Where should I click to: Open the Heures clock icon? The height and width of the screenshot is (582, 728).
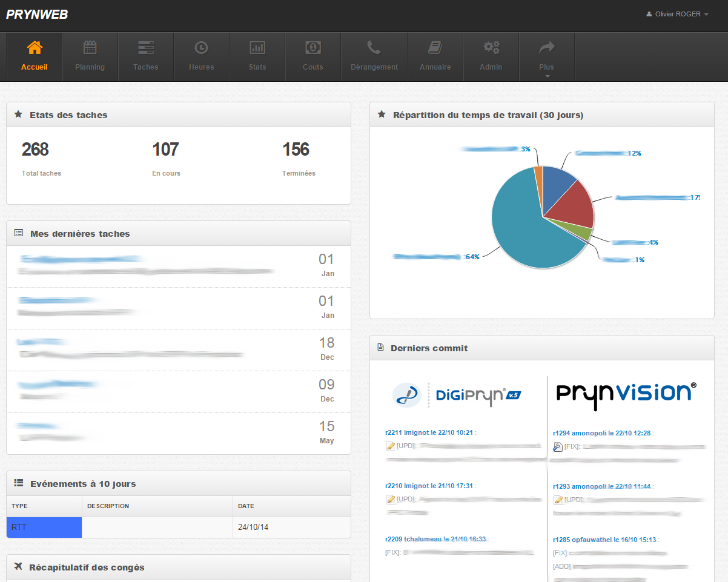tap(201, 48)
